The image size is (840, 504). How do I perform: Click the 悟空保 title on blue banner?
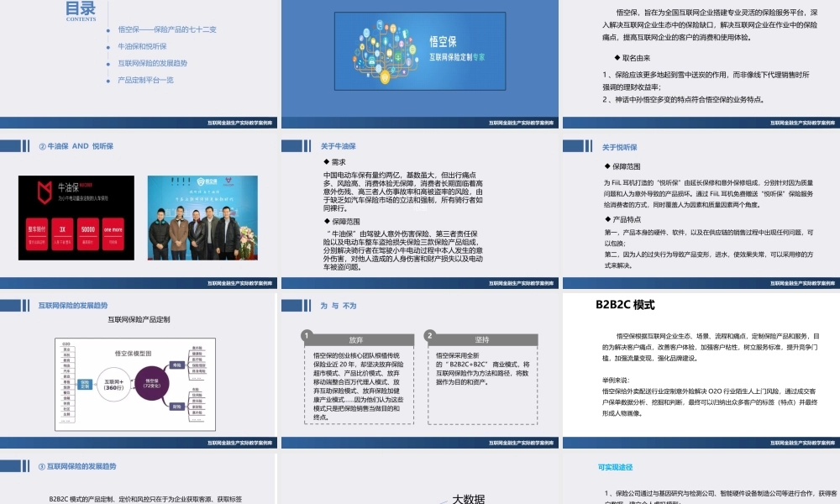443,42
